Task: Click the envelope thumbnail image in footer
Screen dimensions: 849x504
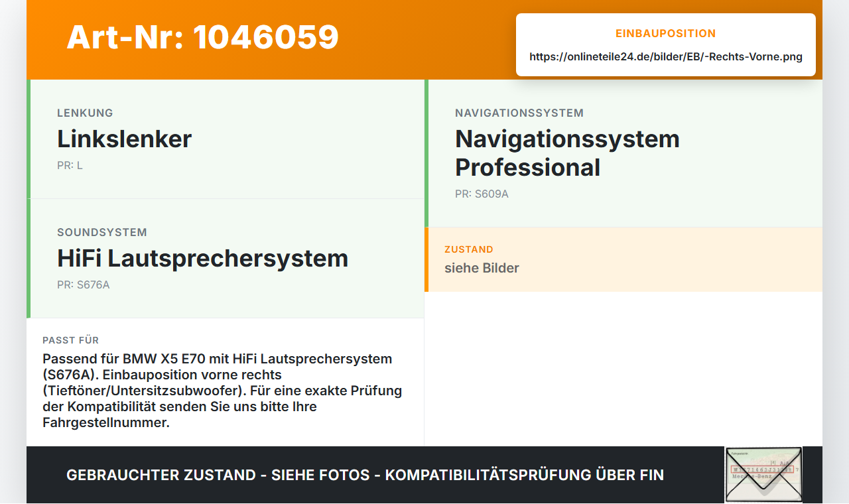Action: coord(763,475)
